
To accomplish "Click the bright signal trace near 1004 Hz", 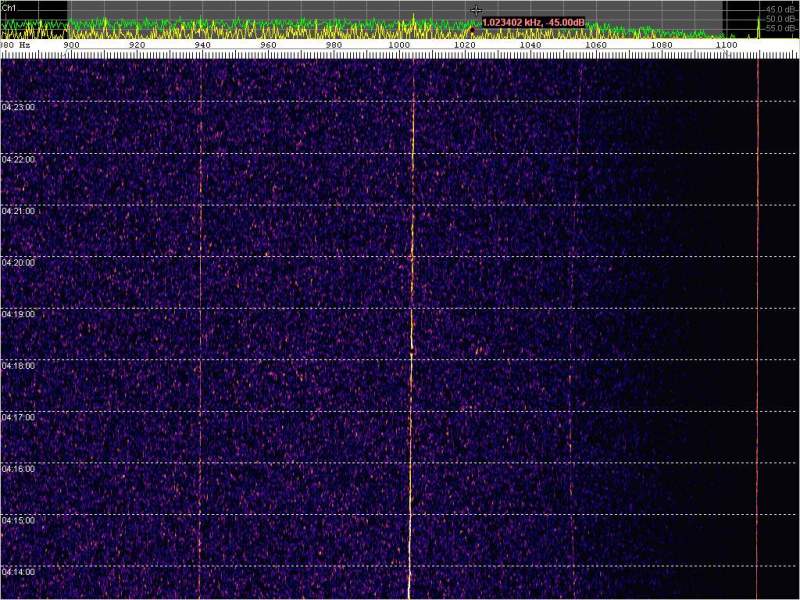I will tap(411, 300).
